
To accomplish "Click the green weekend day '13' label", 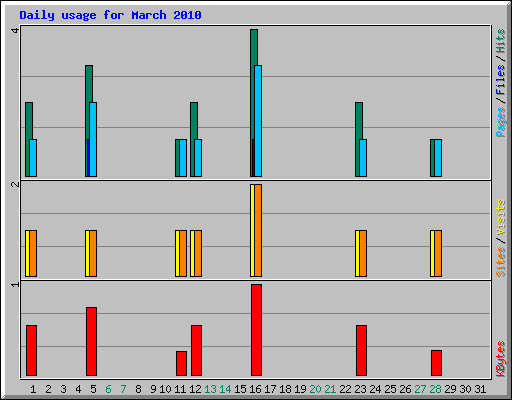I will [x=210, y=389].
